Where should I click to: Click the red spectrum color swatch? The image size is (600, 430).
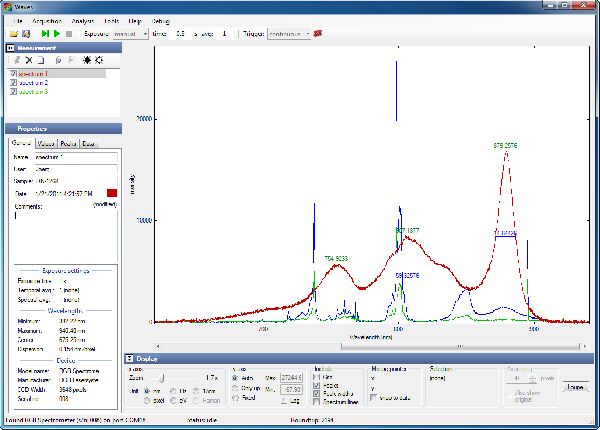(x=111, y=192)
